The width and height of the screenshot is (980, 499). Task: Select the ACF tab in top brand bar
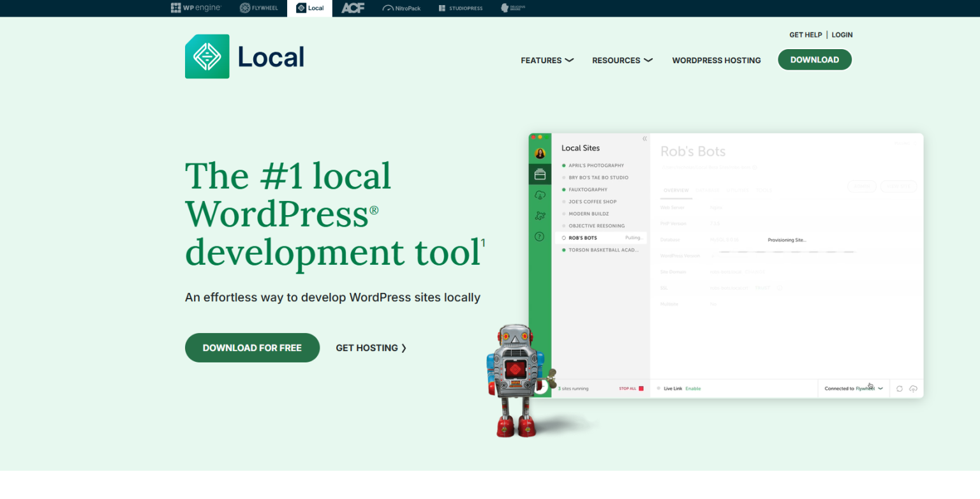[352, 8]
